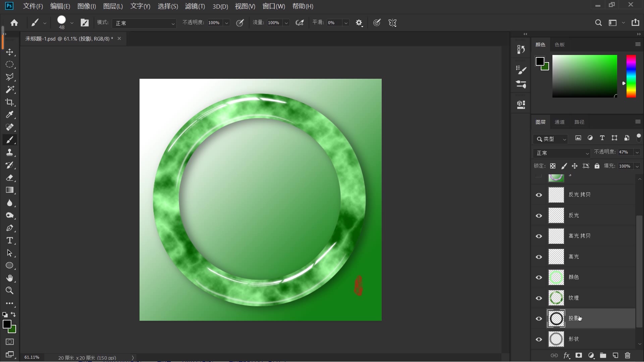The width and height of the screenshot is (644, 362).
Task: Hide the 高光 拷贝 layer
Action: click(539, 236)
